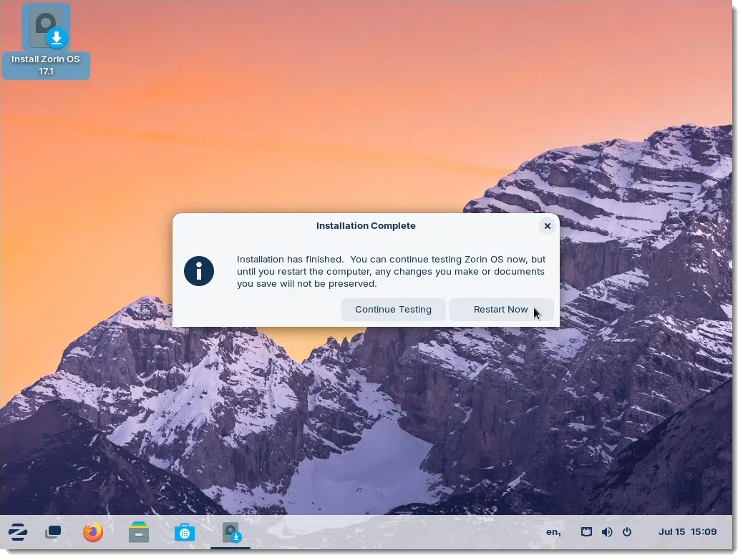Click the 'Installation has finished' message text

coord(391,272)
